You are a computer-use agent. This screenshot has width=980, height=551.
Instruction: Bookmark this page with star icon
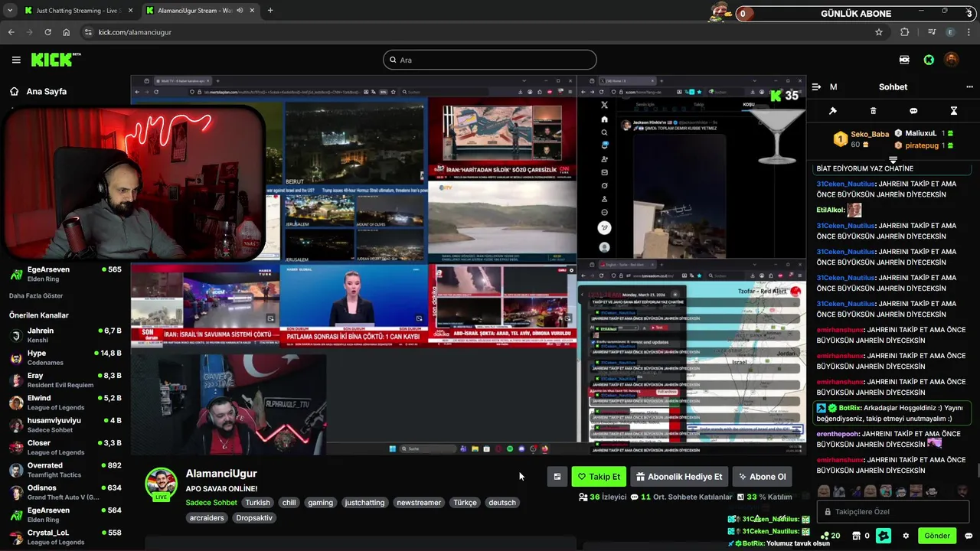point(879,32)
